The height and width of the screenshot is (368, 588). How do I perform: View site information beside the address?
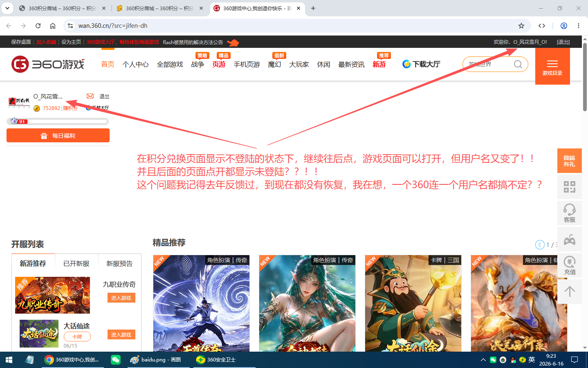coord(70,26)
